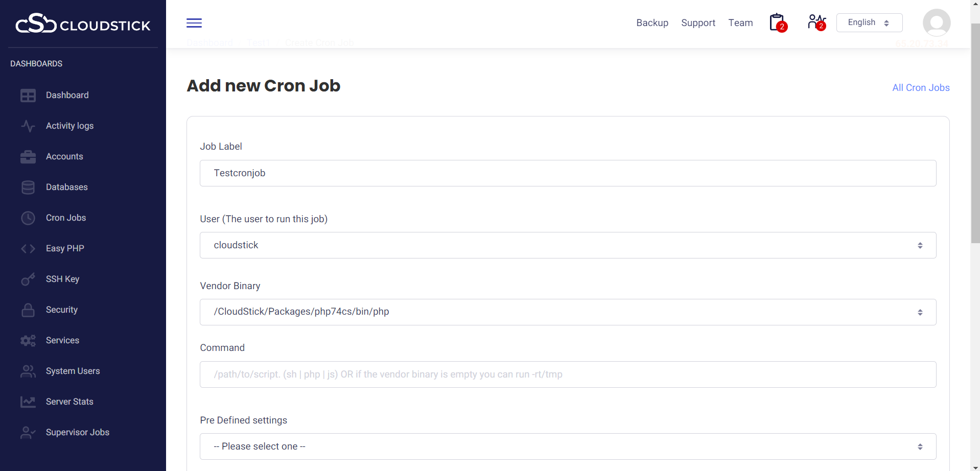The height and width of the screenshot is (471, 980).
Task: Click the hamburger menu icon
Action: (x=194, y=23)
